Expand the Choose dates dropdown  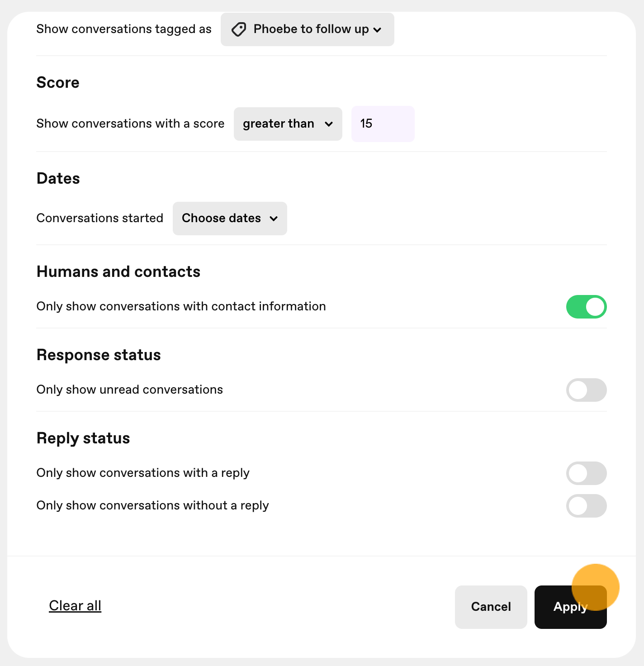click(230, 219)
